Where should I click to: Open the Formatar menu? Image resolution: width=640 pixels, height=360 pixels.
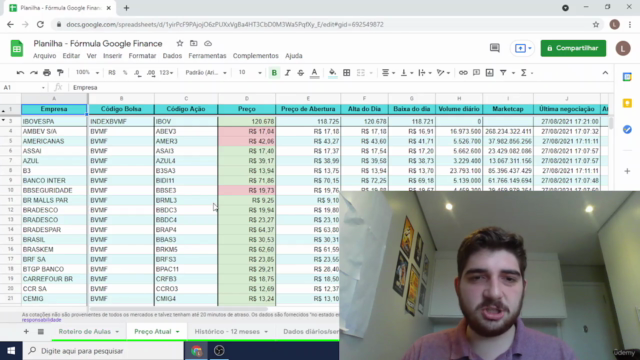(142, 56)
